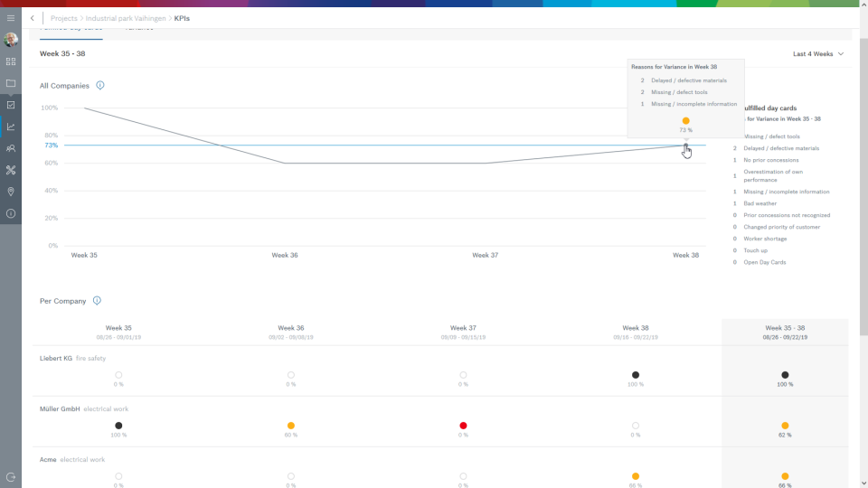The image size is (868, 488).
Task: Click the 73% axis label
Action: (52, 145)
